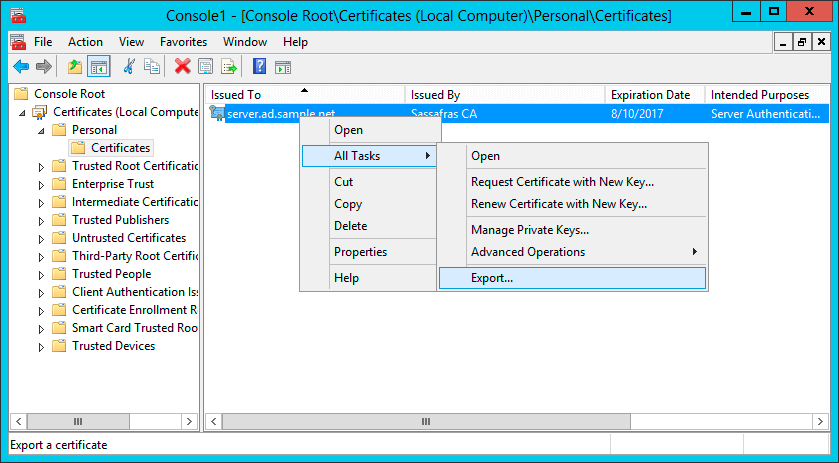Click the Issued By column header
Image resolution: width=839 pixels, height=463 pixels.
pos(435,95)
